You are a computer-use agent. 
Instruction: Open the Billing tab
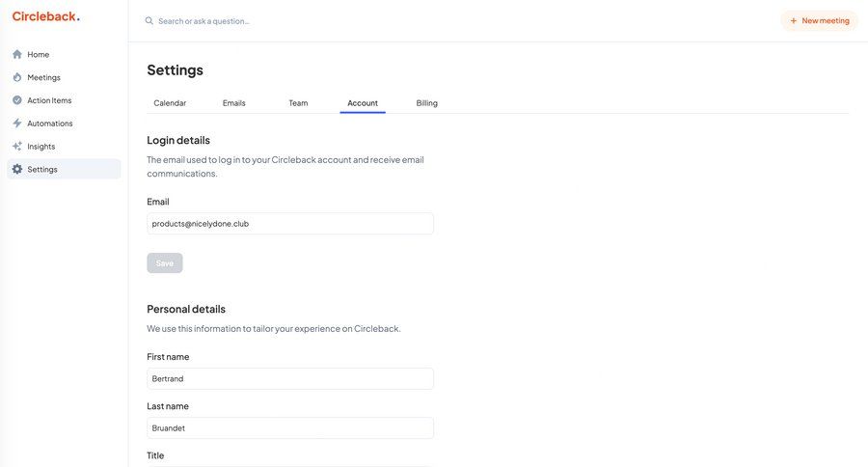coord(427,103)
